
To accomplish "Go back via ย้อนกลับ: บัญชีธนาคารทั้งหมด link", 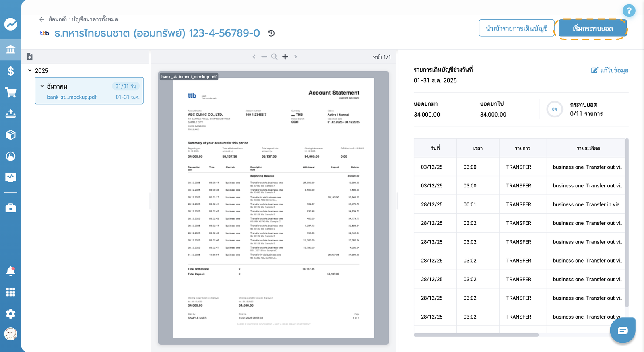I will [78, 19].
